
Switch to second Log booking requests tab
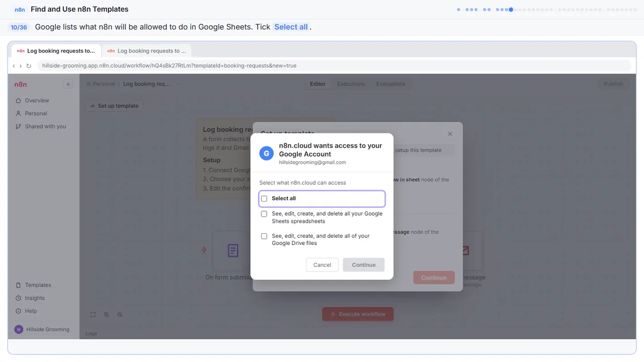coord(146,51)
